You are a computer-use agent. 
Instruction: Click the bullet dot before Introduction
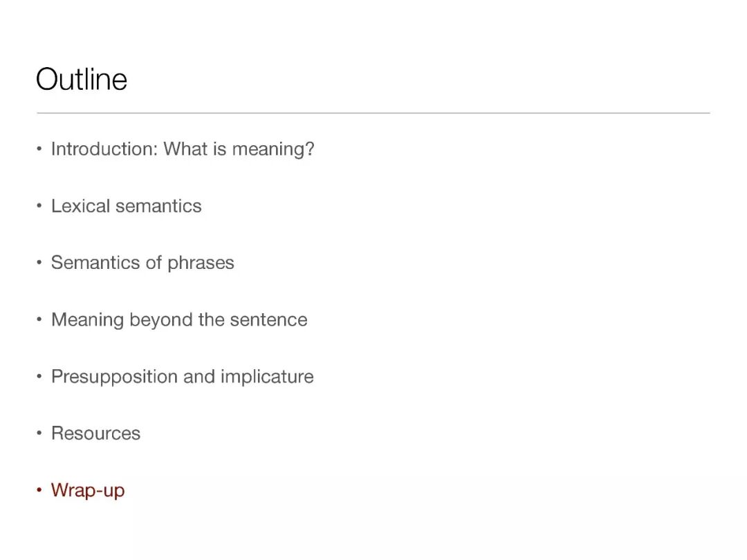coord(39,149)
